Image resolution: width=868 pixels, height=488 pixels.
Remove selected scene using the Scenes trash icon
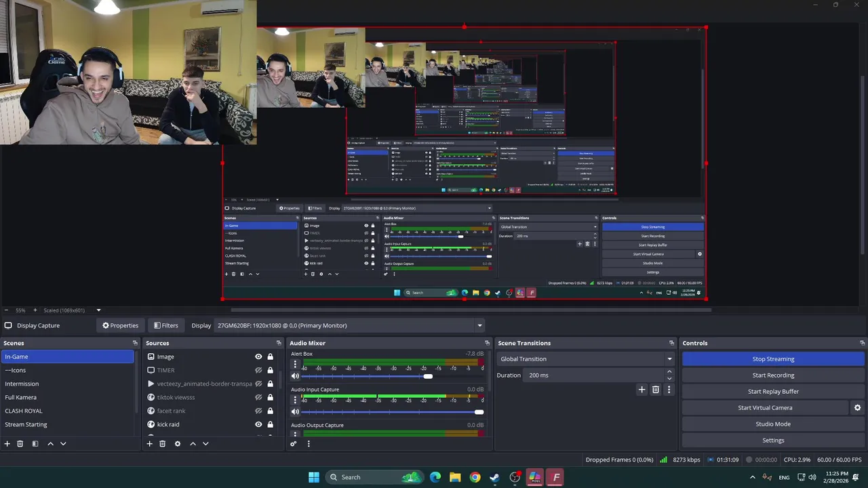click(20, 444)
